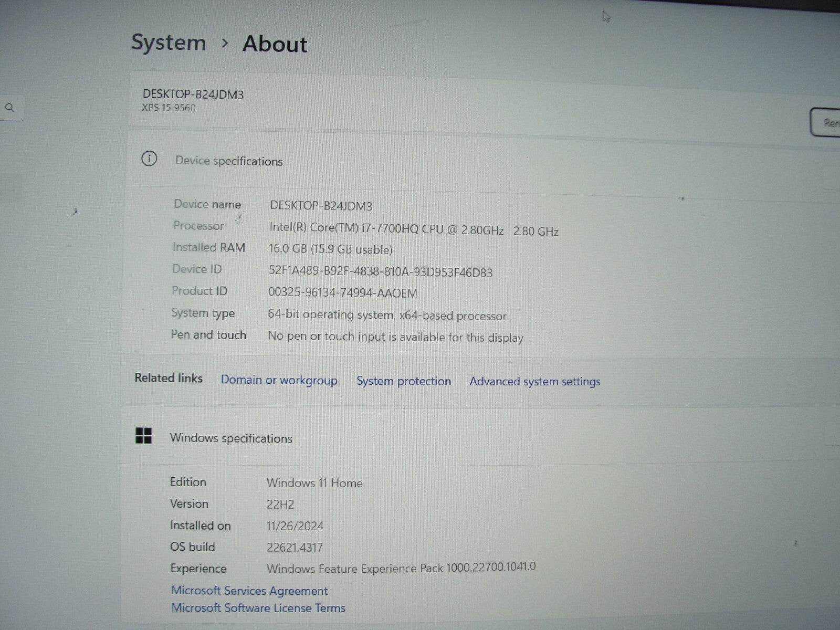Click the Edition value Windows 11 Home

[x=315, y=482]
